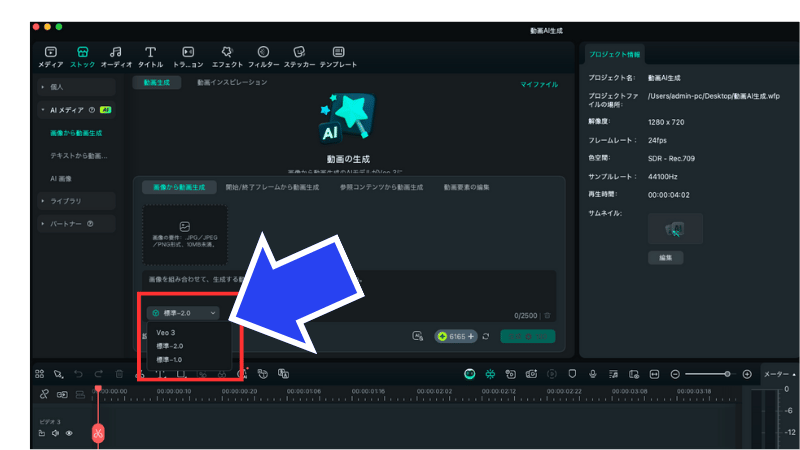Toggle visibility eye on ビデオ 3 track
The image size is (800, 450).
(x=69, y=433)
